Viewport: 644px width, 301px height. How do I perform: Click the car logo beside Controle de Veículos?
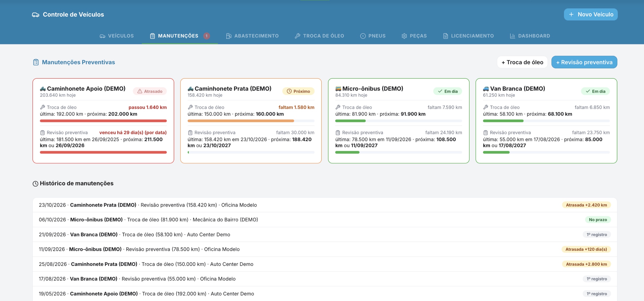click(x=36, y=15)
